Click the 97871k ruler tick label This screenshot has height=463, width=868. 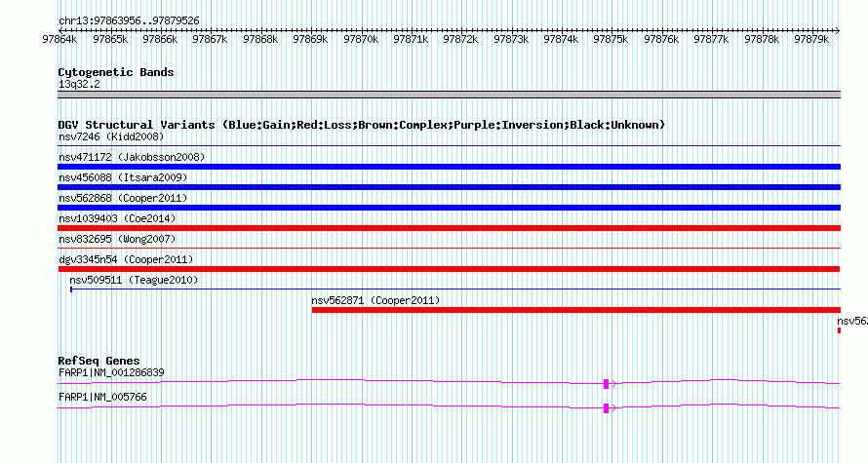(x=411, y=39)
